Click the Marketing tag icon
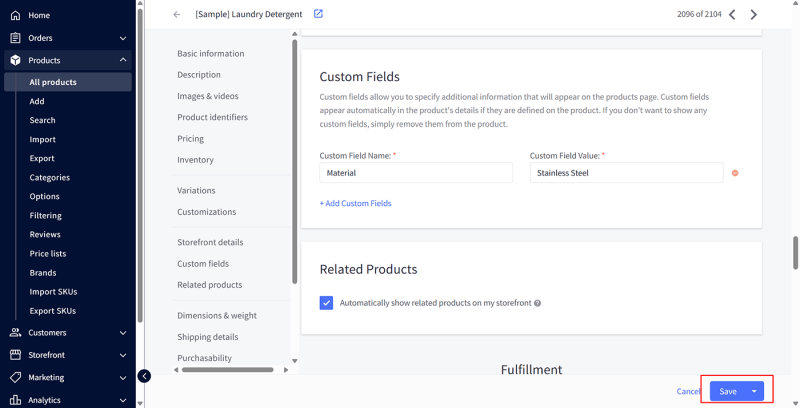Image resolution: width=800 pixels, height=408 pixels. [x=15, y=377]
